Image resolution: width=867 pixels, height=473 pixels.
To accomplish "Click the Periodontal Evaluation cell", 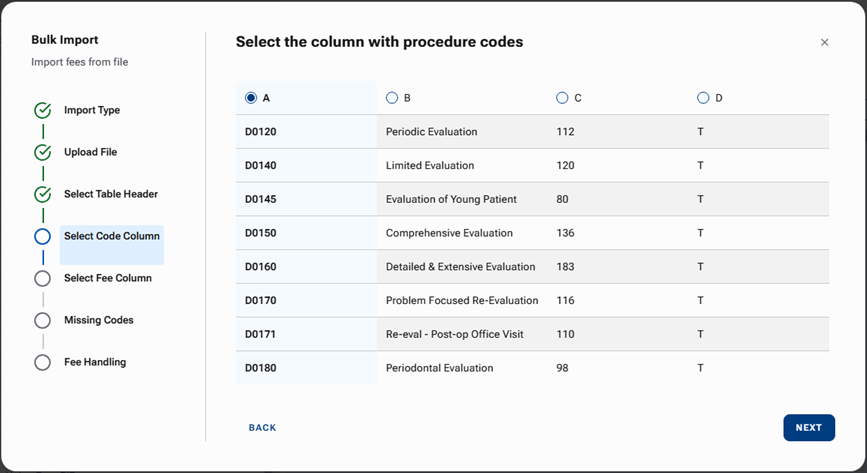I will tap(439, 368).
